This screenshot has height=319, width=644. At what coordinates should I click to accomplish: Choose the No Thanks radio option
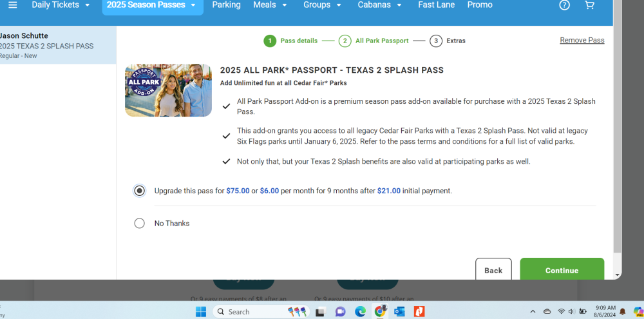(x=140, y=224)
